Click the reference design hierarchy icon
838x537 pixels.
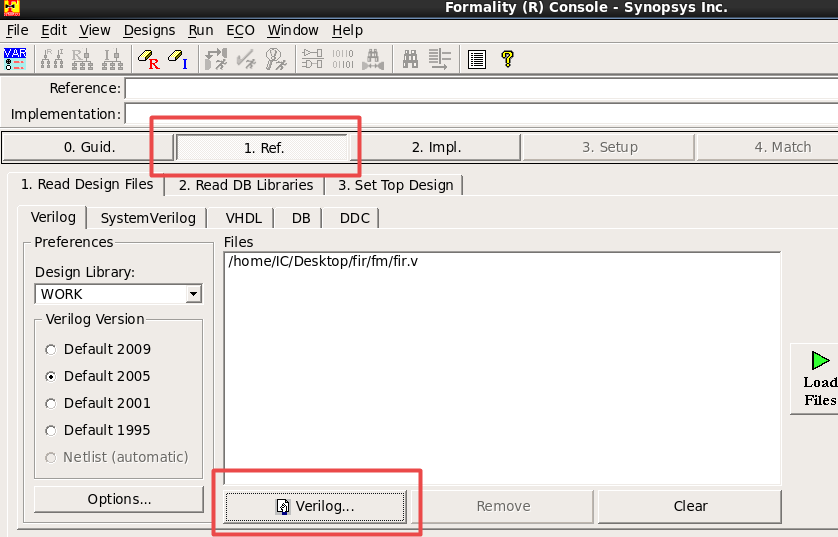82,59
